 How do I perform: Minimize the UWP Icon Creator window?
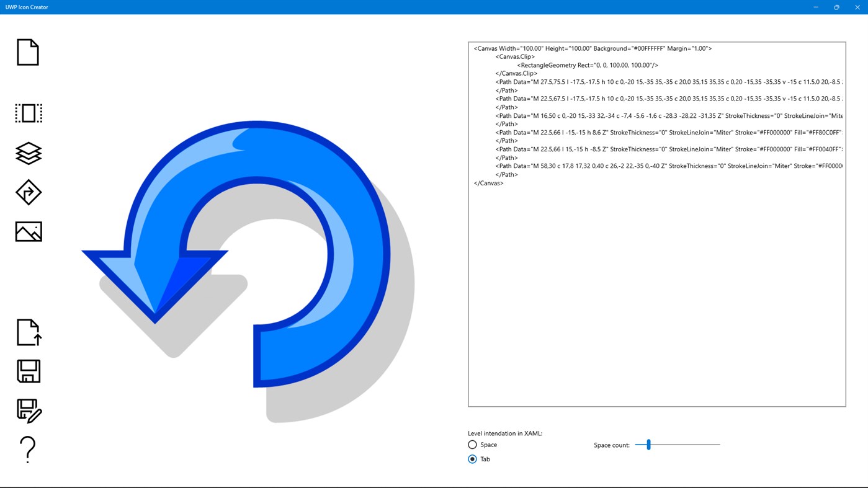(x=815, y=7)
